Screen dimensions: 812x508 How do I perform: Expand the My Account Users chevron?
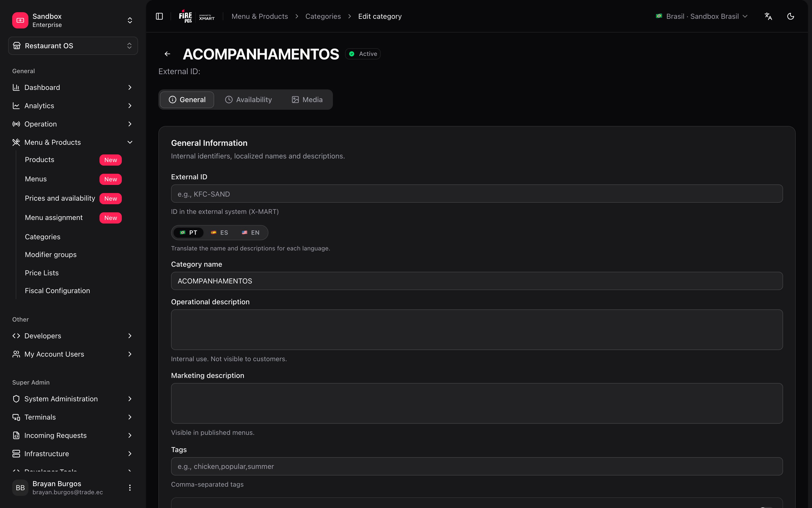(x=130, y=354)
